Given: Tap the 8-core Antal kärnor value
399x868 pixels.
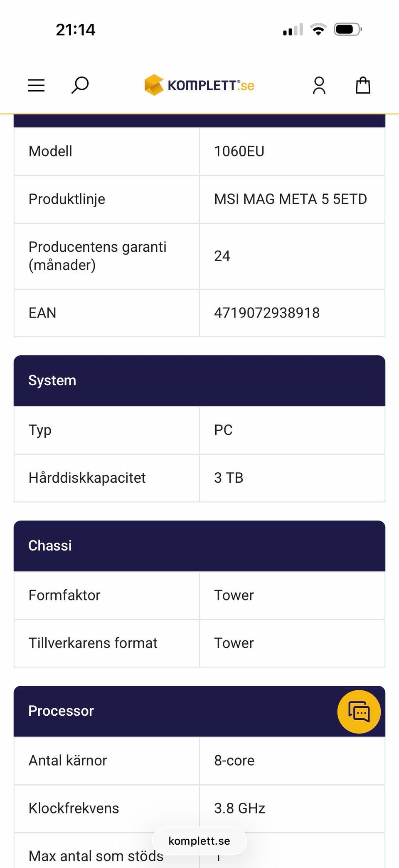Looking at the screenshot, I should point(234,760).
